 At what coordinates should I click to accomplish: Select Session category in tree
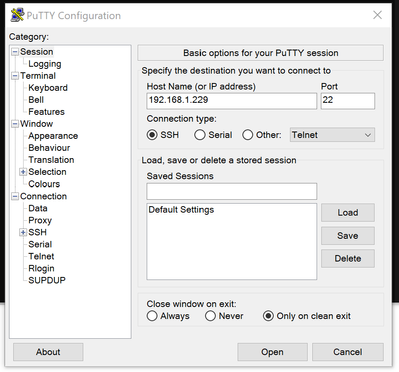click(37, 52)
